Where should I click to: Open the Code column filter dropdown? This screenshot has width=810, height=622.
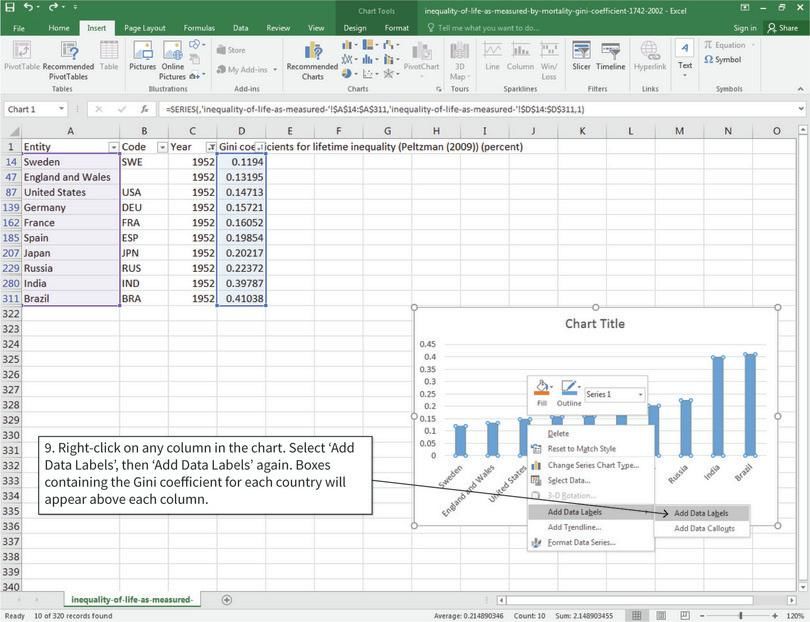162,147
